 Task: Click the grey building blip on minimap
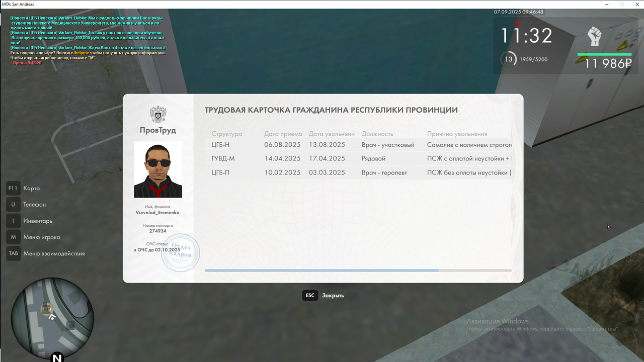point(70,326)
